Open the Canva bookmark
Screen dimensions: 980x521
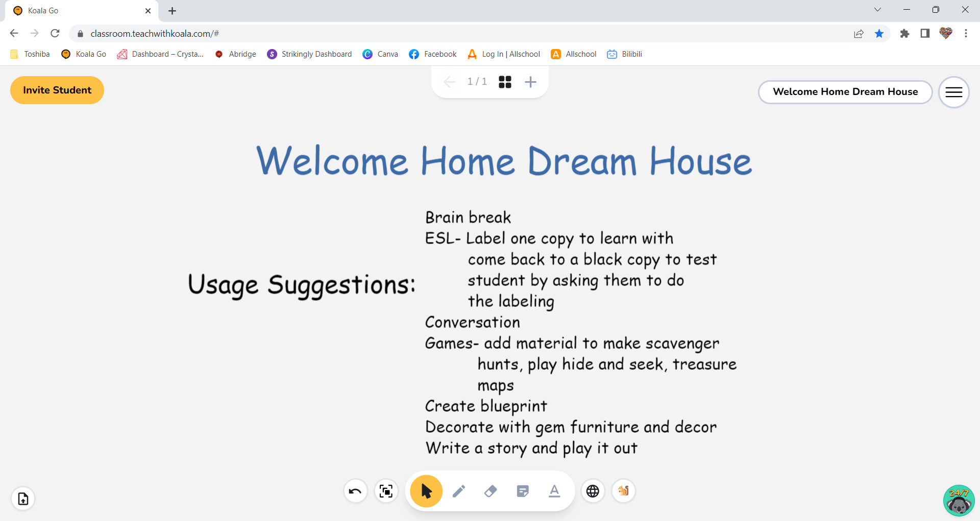tap(380, 54)
